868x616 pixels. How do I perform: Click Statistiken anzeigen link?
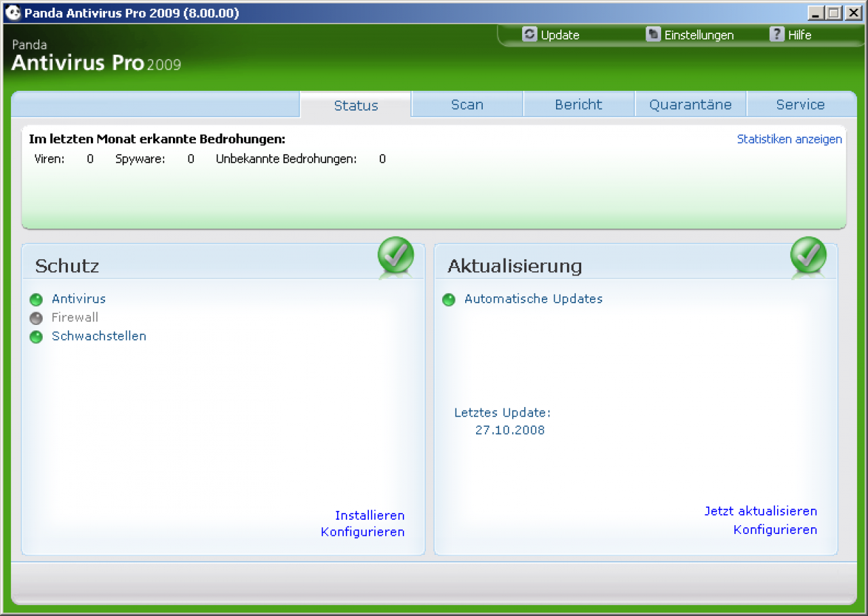click(789, 139)
